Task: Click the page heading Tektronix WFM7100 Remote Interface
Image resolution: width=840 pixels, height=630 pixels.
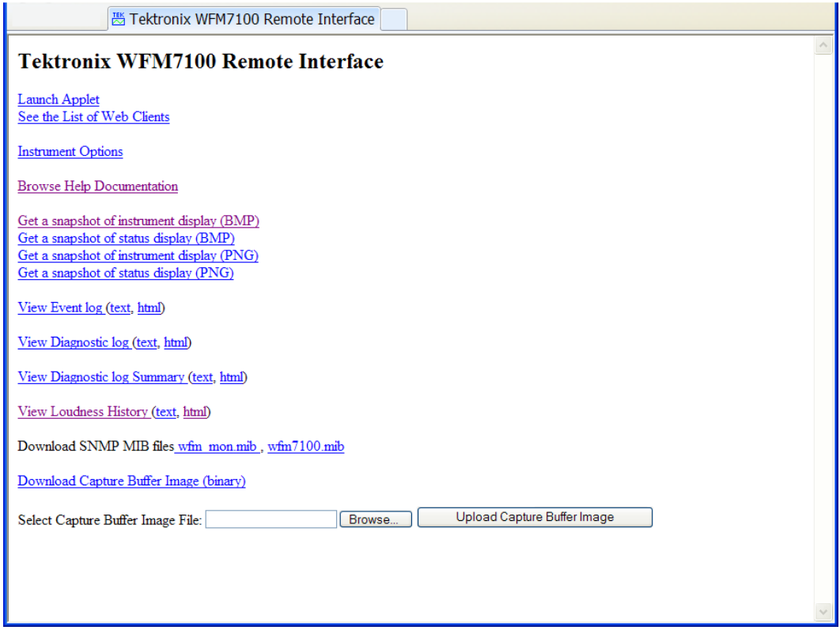Action: pyautogui.click(x=201, y=62)
